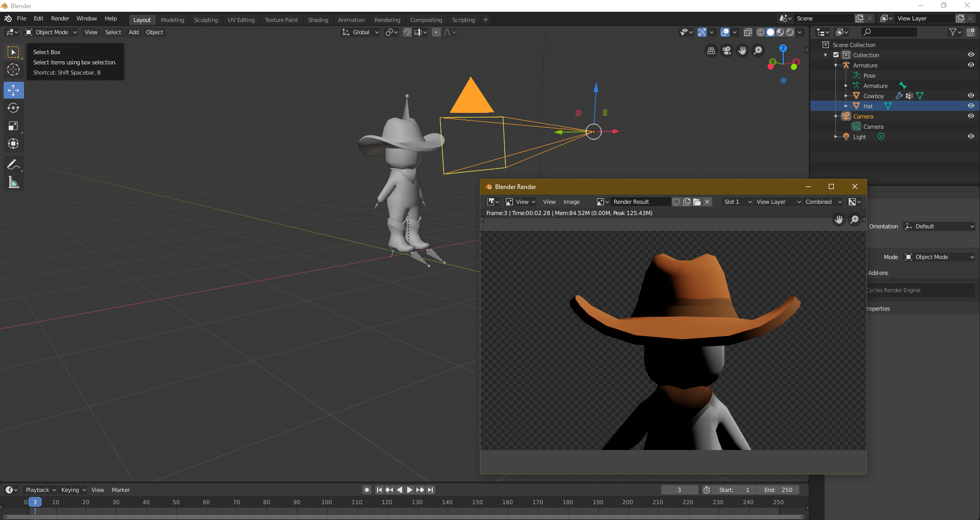
Task: Open the Slot 1 dropdown in render window
Action: click(x=737, y=202)
